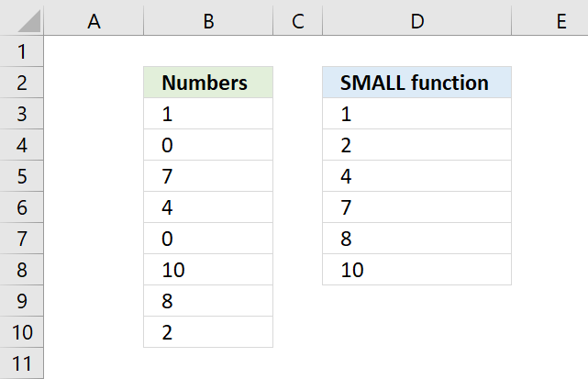
Task: Select column C header
Action: point(298,21)
